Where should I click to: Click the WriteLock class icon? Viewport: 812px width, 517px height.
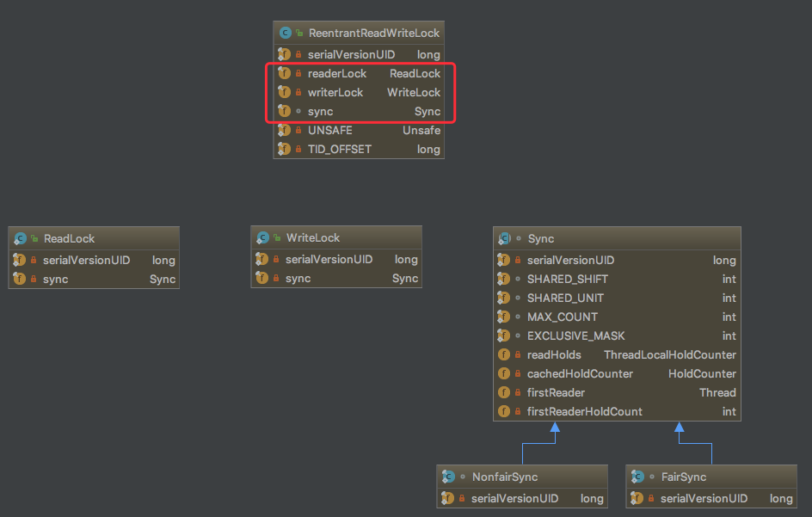pos(263,237)
